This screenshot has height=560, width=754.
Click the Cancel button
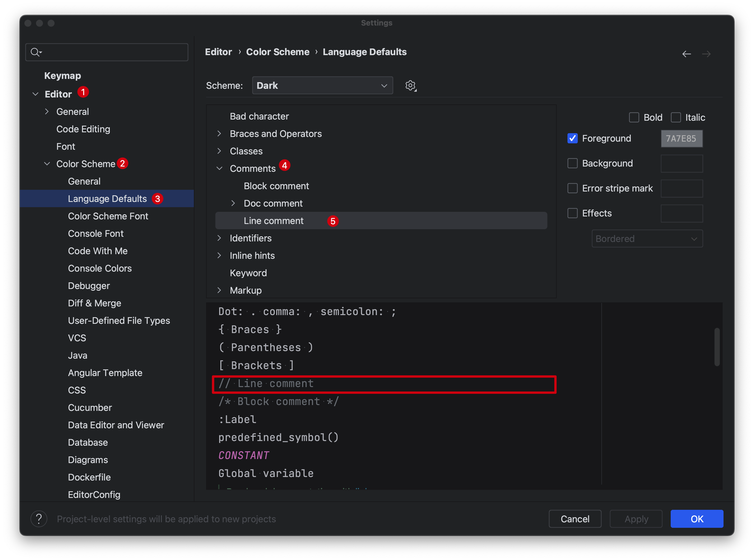click(575, 519)
